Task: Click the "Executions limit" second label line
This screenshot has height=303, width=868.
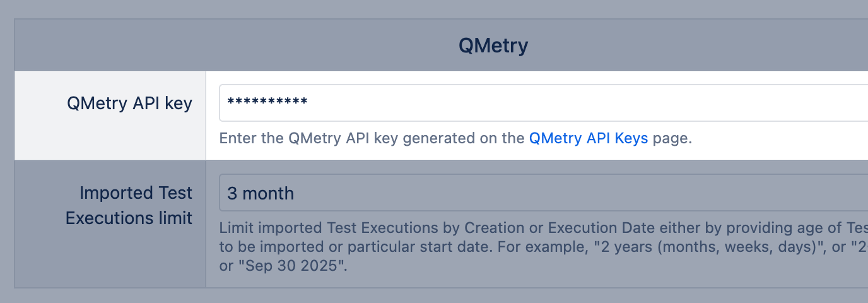Action: pyautogui.click(x=129, y=218)
